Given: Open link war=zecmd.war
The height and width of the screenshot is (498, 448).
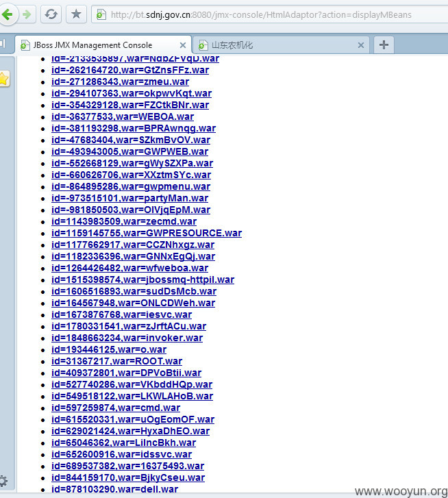Looking at the screenshot, I should point(124,221).
